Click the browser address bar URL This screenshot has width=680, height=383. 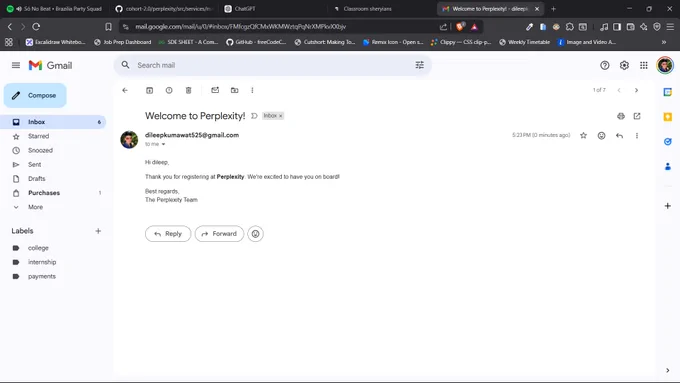pos(240,26)
